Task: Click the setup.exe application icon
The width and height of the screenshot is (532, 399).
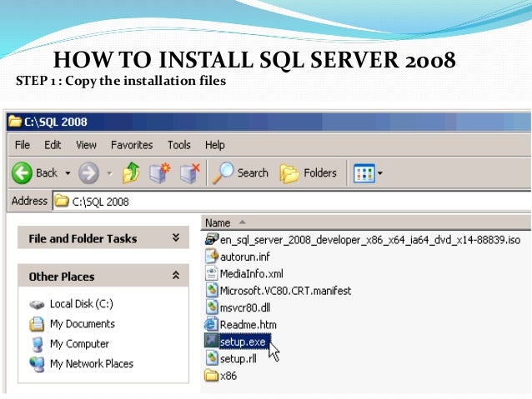Action: 211,341
